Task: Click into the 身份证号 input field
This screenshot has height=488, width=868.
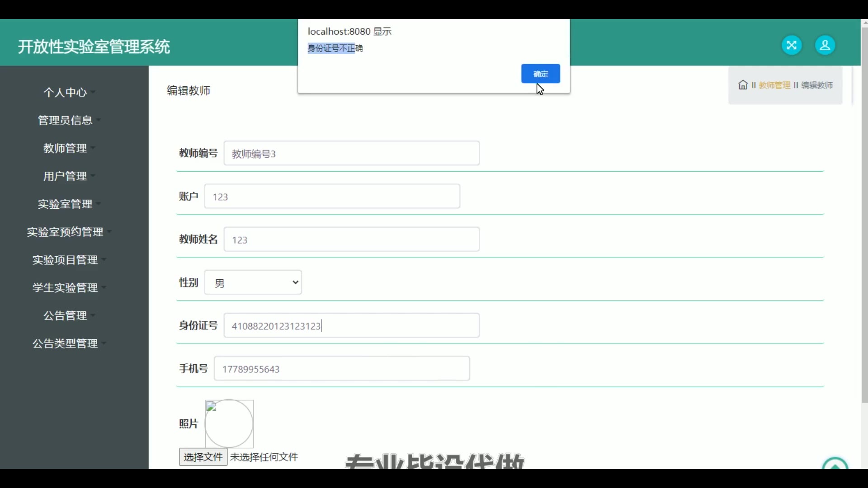Action: [x=351, y=326]
